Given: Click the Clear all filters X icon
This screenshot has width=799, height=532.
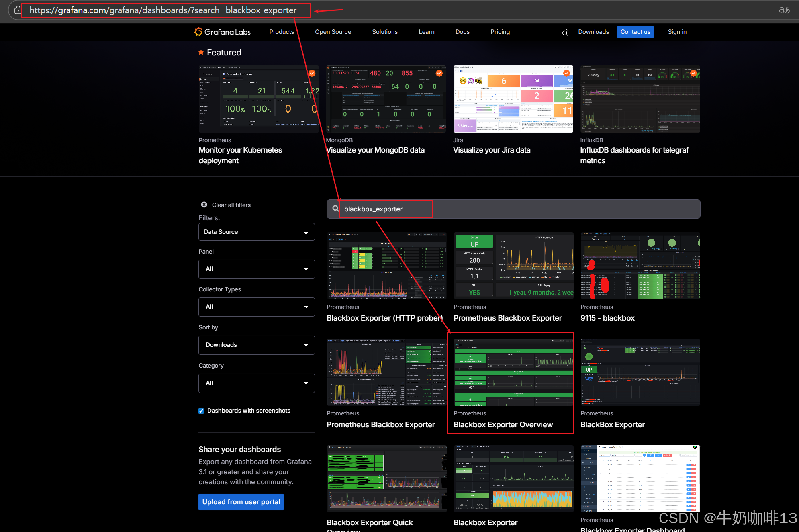Looking at the screenshot, I should pyautogui.click(x=204, y=205).
